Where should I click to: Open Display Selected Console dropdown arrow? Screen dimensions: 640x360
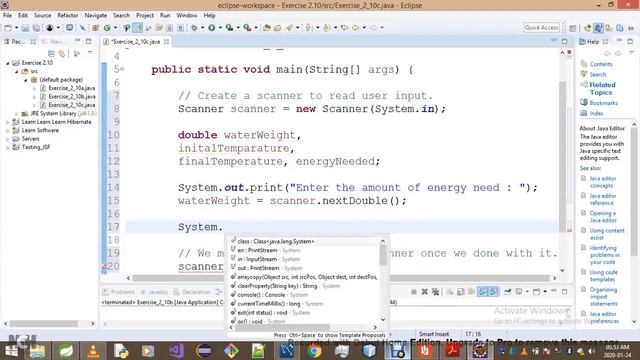pyautogui.click(x=527, y=291)
